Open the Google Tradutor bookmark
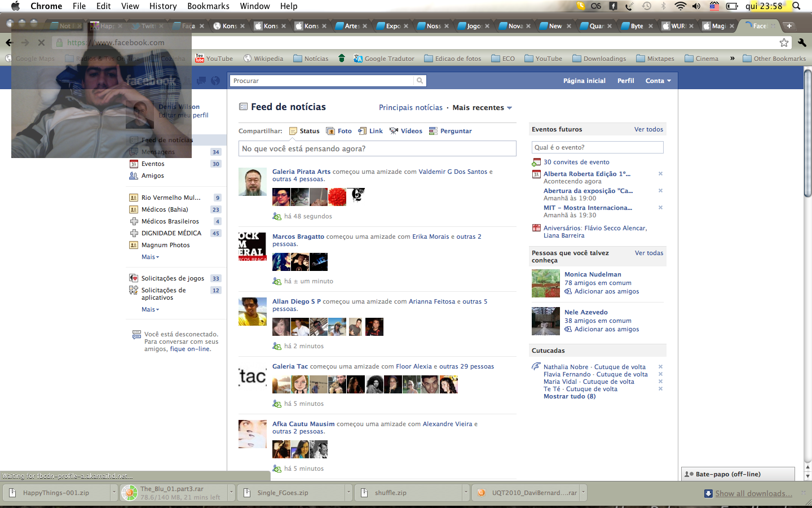 coord(383,58)
